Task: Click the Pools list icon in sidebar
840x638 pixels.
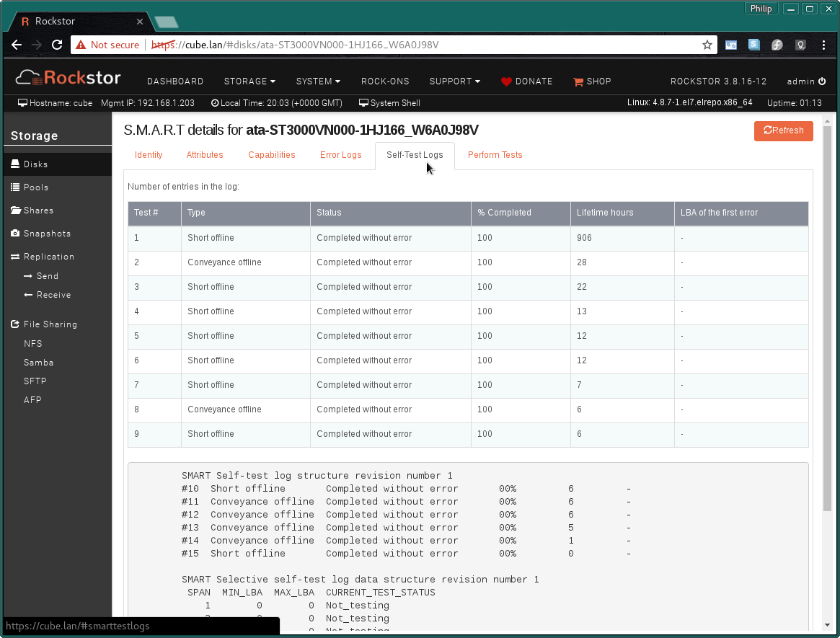Action: tap(16, 187)
